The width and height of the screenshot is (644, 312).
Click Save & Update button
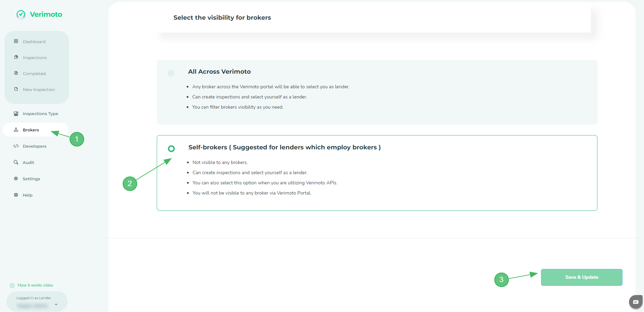point(581,277)
